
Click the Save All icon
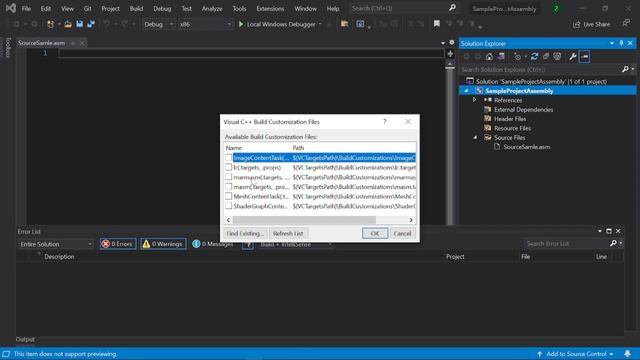(x=91, y=24)
